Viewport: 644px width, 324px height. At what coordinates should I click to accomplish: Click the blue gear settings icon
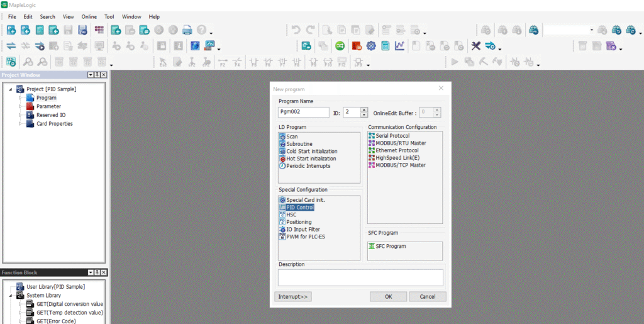[x=371, y=45]
